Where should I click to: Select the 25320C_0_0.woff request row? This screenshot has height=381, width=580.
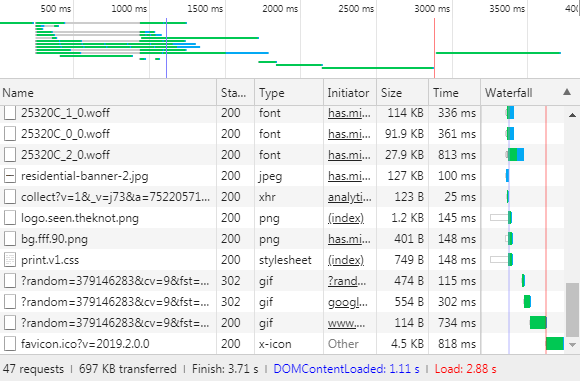click(x=282, y=134)
